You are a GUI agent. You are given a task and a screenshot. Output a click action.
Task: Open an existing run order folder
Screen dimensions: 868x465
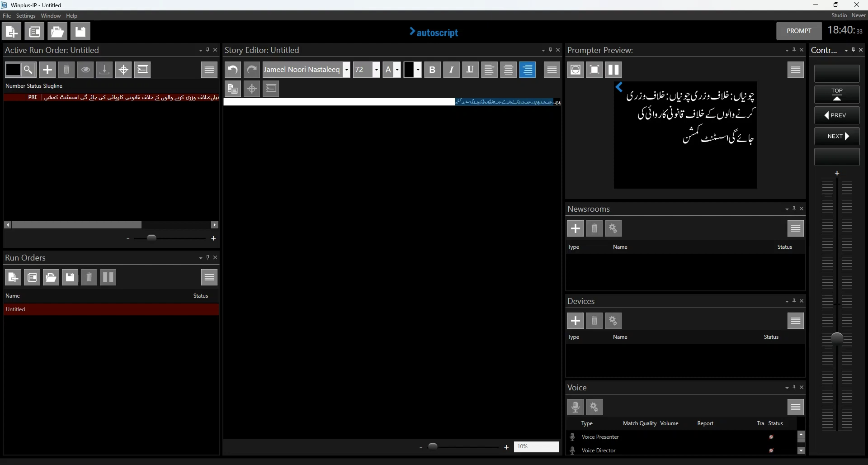pos(51,277)
